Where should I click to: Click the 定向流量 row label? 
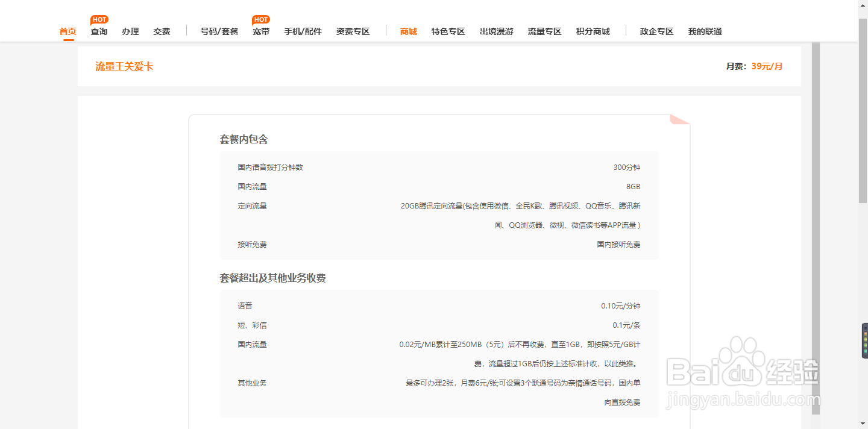[x=252, y=206]
